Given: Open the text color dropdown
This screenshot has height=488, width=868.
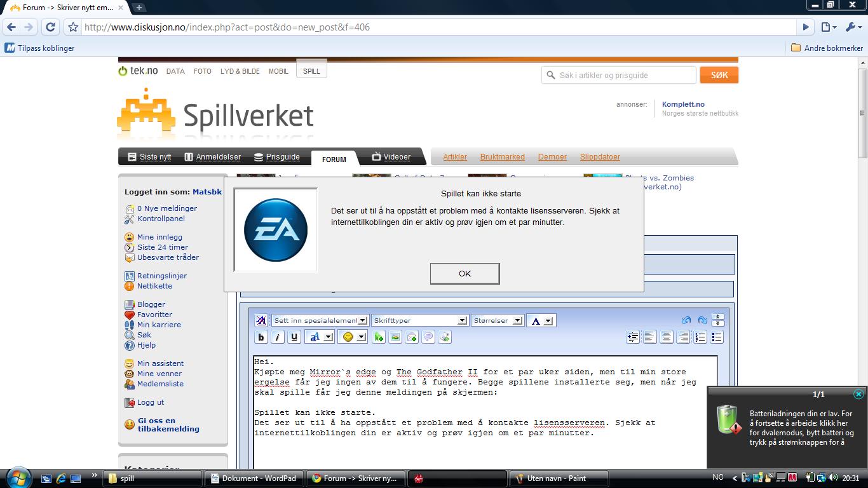Looking at the screenshot, I should click(541, 321).
